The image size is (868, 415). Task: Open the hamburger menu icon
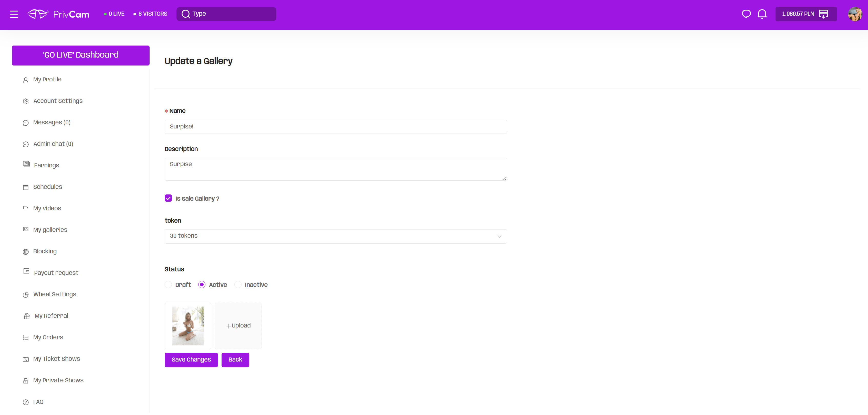click(14, 14)
